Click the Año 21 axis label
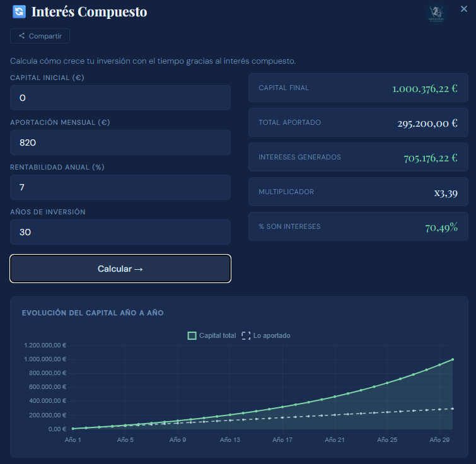This screenshot has height=464, width=476. 335,439
